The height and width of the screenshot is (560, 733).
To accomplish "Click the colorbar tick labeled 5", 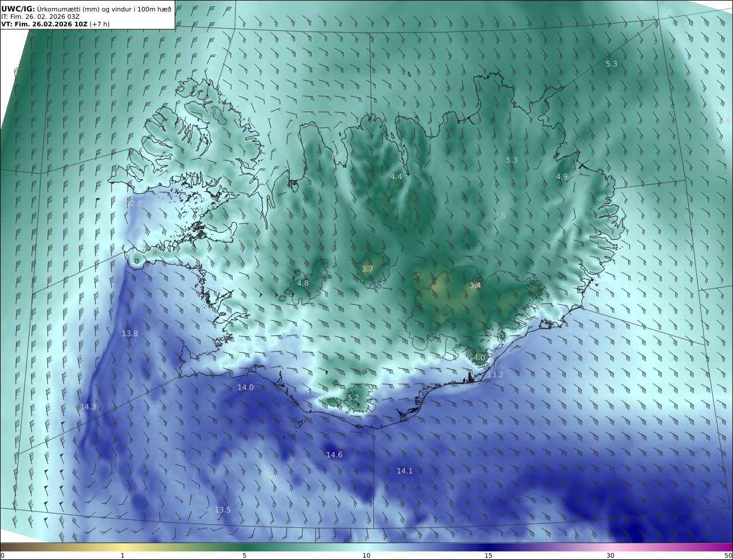I will click(x=245, y=555).
